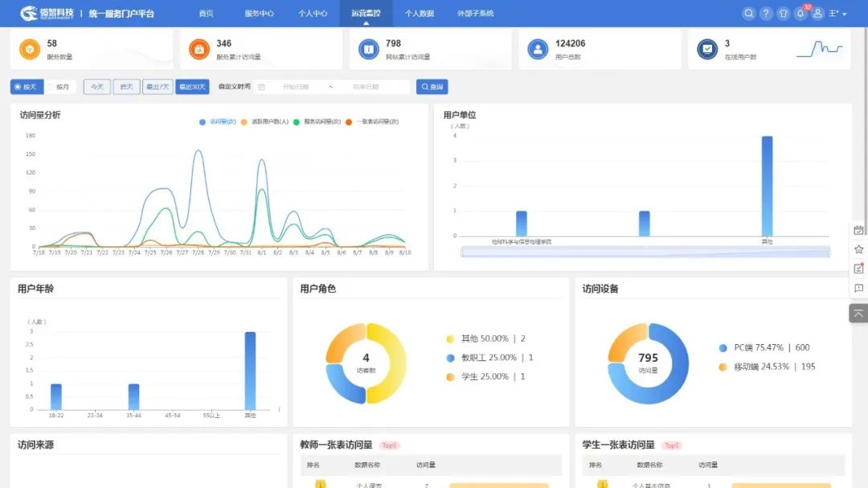The width and height of the screenshot is (868, 488).
Task: Click the star favorites icon in sidebar
Action: [x=858, y=249]
